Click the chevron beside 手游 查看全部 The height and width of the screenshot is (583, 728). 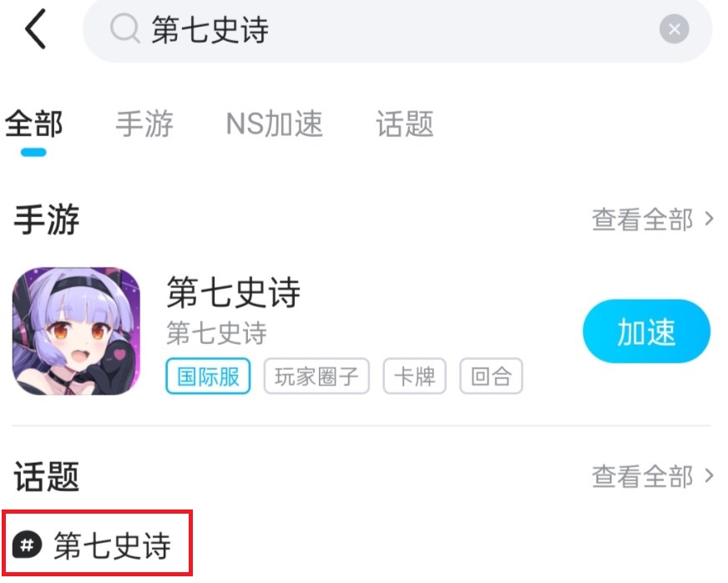point(709,218)
